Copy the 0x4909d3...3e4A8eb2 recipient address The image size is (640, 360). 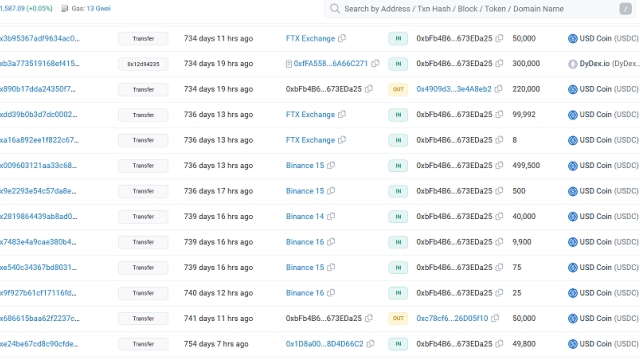point(498,89)
